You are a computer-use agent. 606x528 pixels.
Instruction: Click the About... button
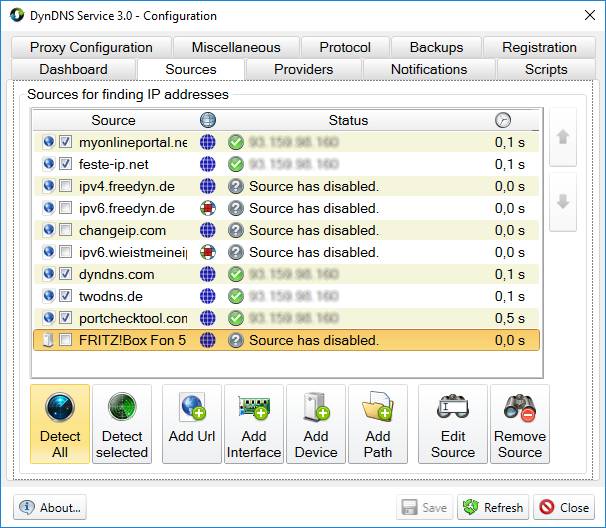50,507
